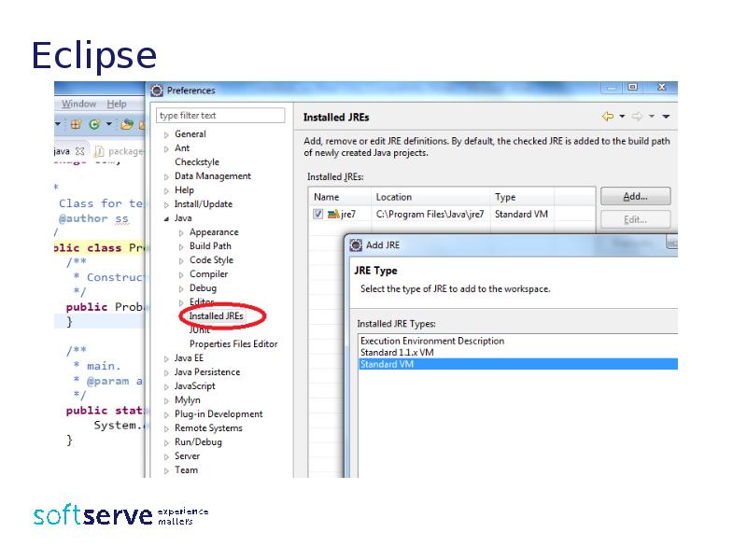Viewport: 747px width, 560px height.
Task: Expand the Ant tree node
Action: (166, 149)
